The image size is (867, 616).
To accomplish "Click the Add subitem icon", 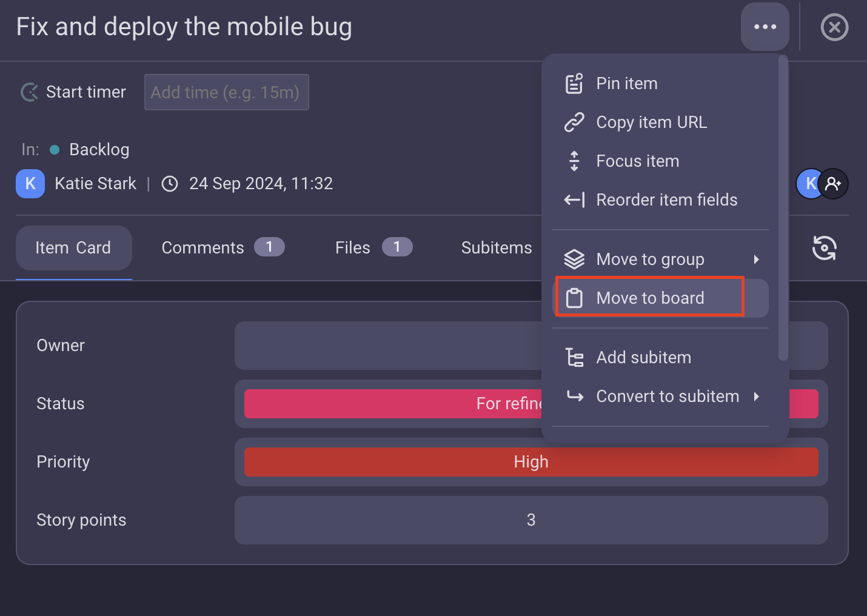I will pyautogui.click(x=574, y=358).
